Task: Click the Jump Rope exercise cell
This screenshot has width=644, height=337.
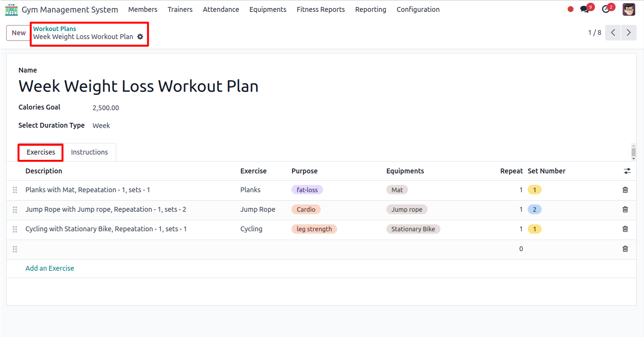Action: pyautogui.click(x=258, y=209)
